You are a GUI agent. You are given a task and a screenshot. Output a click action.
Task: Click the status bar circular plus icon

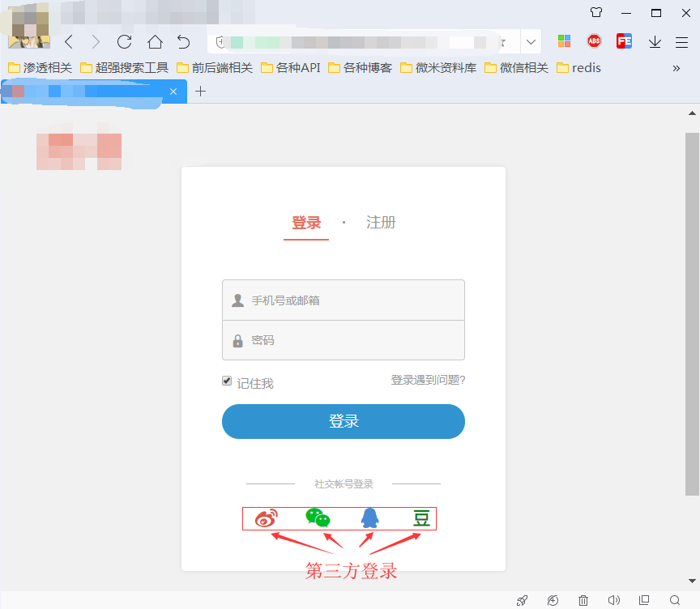(553, 601)
